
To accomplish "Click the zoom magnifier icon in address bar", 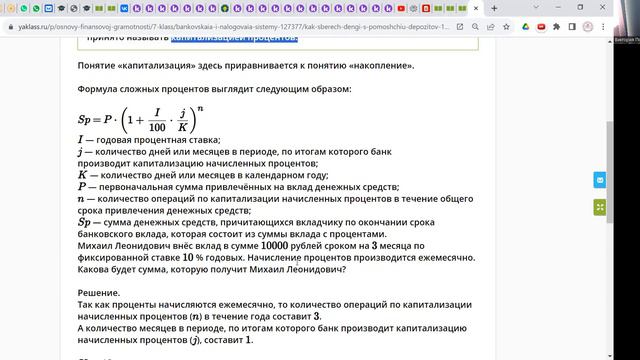I will click(x=475, y=27).
